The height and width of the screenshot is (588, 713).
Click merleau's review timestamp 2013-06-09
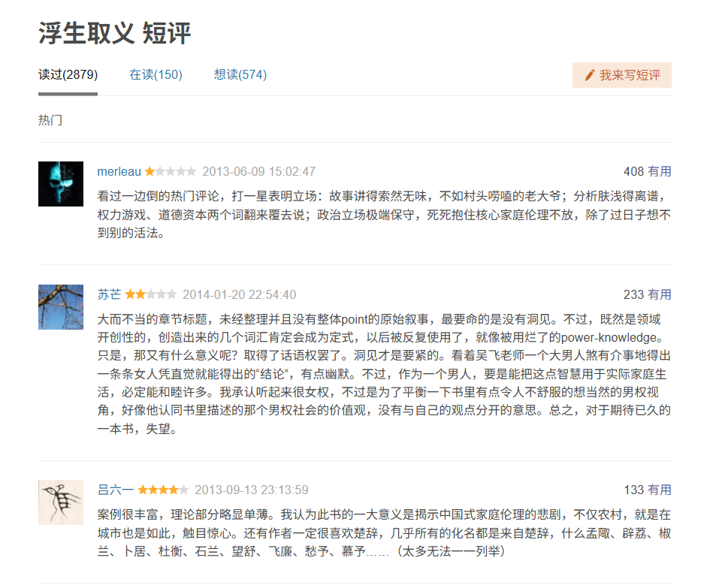[x=258, y=171]
